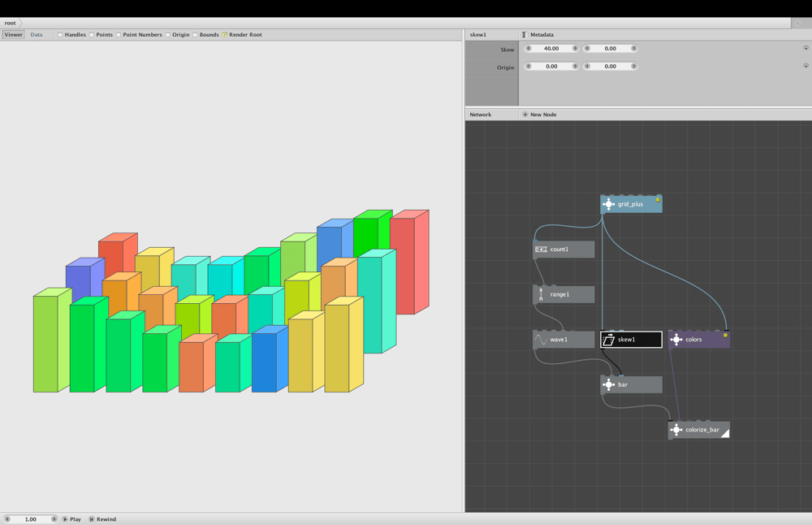812x525 pixels.
Task: Select the grid_plus node icon
Action: pyautogui.click(x=608, y=204)
